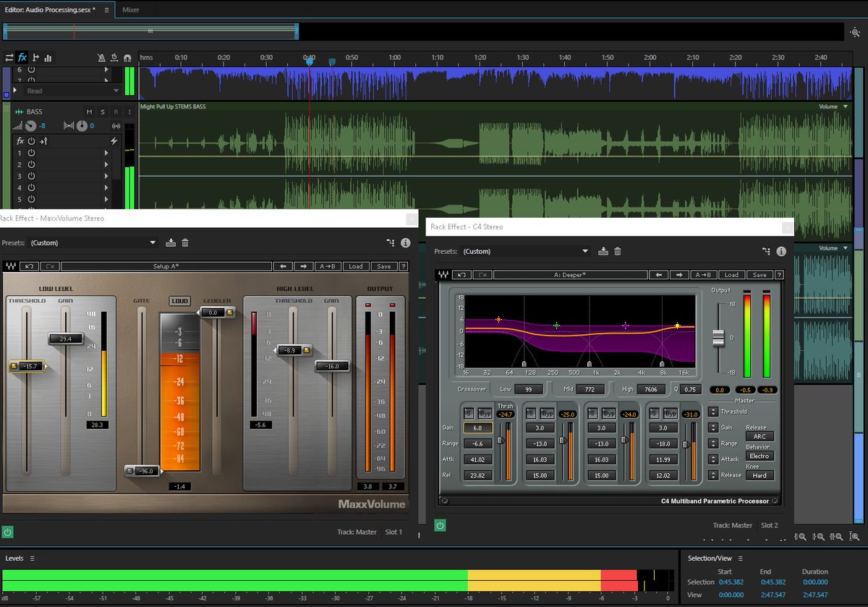Solo the BASS track
Image resolution: width=868 pixels, height=607 pixels.
[x=103, y=112]
